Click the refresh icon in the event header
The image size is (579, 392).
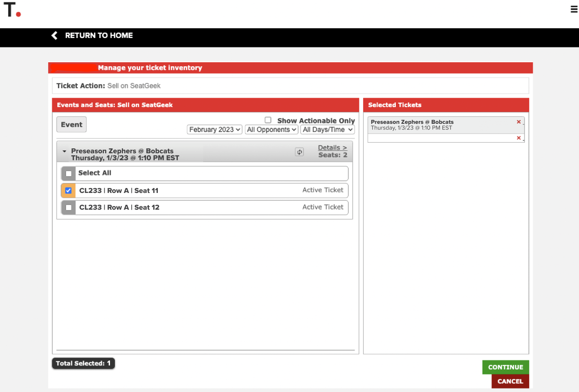(x=300, y=152)
